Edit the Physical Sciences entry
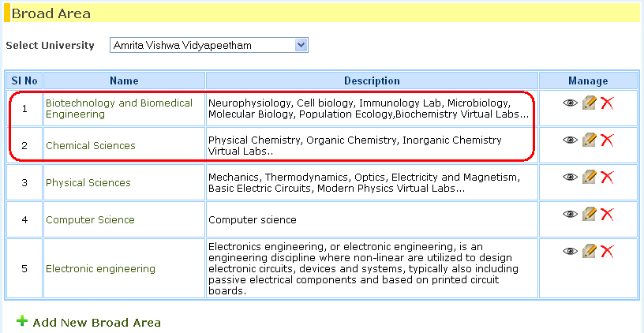The width and height of the screenshot is (644, 333). click(x=589, y=177)
